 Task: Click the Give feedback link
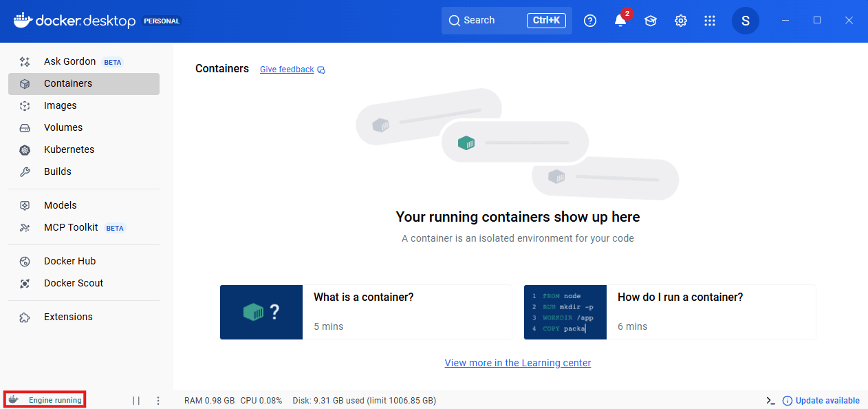point(287,70)
